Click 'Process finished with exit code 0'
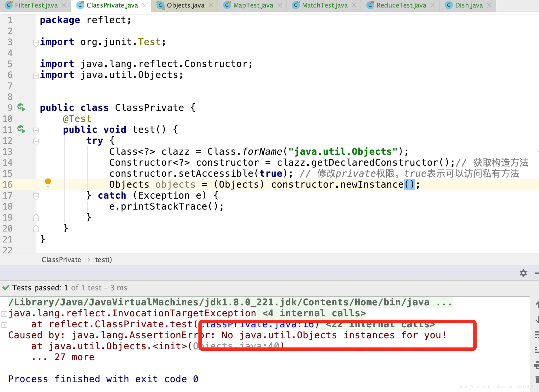539x392 pixels. [x=103, y=379]
